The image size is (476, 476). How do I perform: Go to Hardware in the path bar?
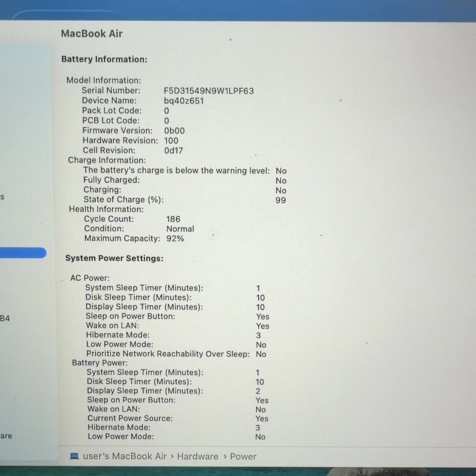pos(197,457)
